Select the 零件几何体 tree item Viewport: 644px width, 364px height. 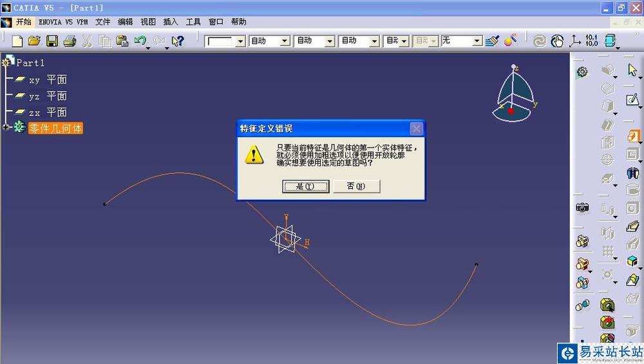pyautogui.click(x=55, y=128)
